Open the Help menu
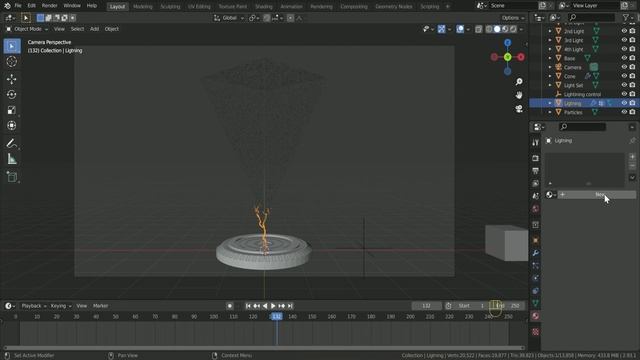The width and height of the screenshot is (640, 360). point(92,6)
